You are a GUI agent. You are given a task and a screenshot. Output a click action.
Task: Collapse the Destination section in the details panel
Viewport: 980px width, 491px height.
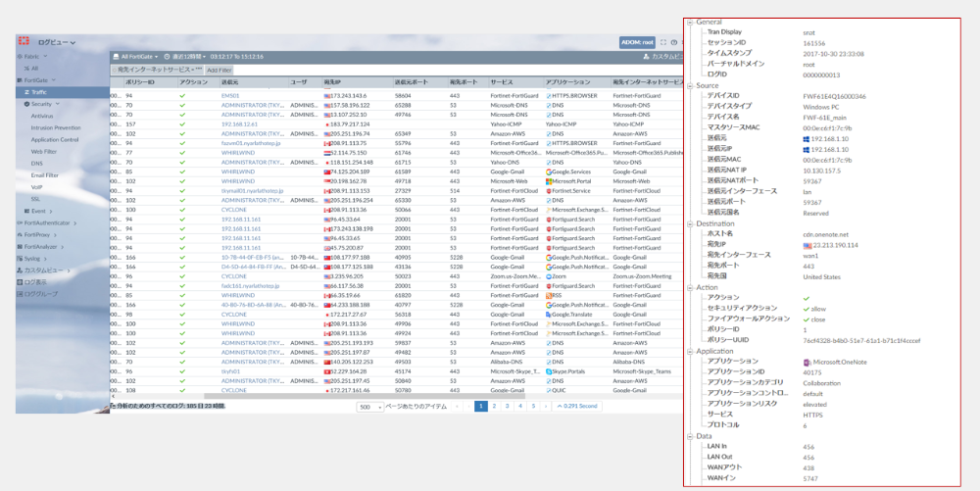(690, 223)
